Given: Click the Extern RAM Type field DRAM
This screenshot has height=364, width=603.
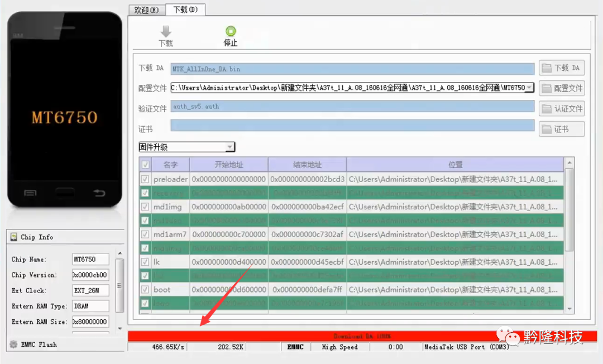Looking at the screenshot, I should pyautogui.click(x=90, y=306).
